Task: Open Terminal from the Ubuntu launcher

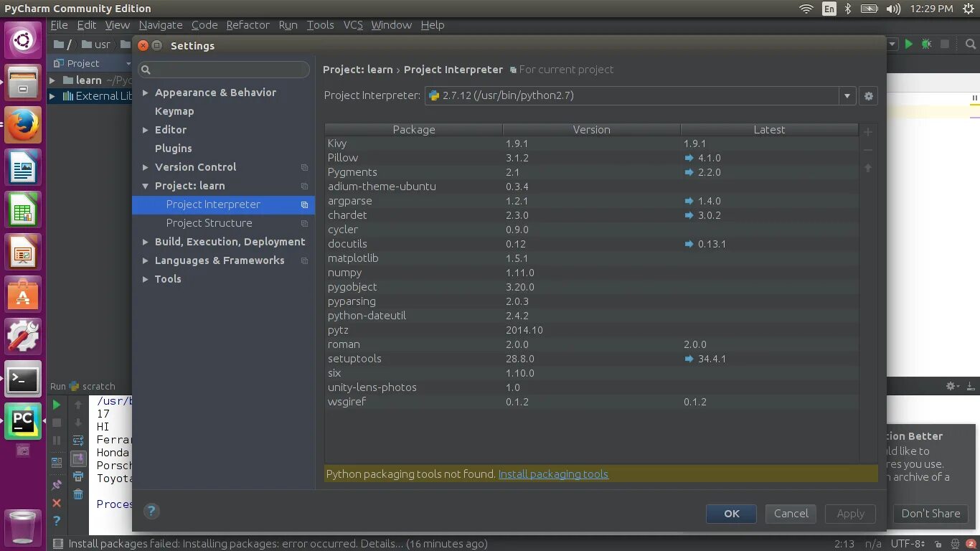Action: pyautogui.click(x=23, y=378)
